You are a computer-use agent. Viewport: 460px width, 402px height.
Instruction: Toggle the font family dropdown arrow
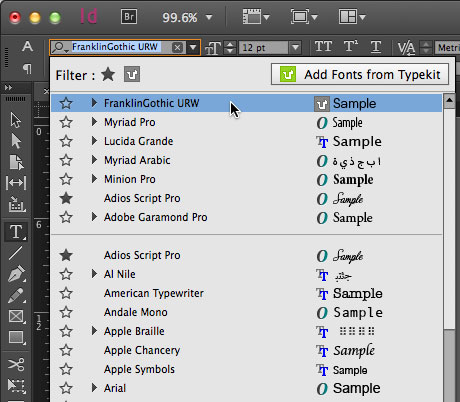(193, 48)
